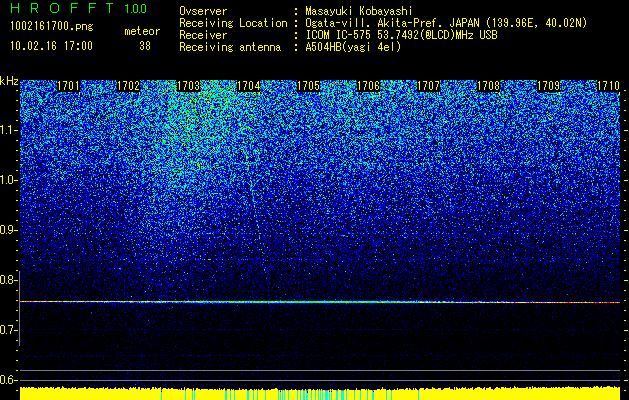Click the 0.8 frequency axis label

click(x=8, y=280)
